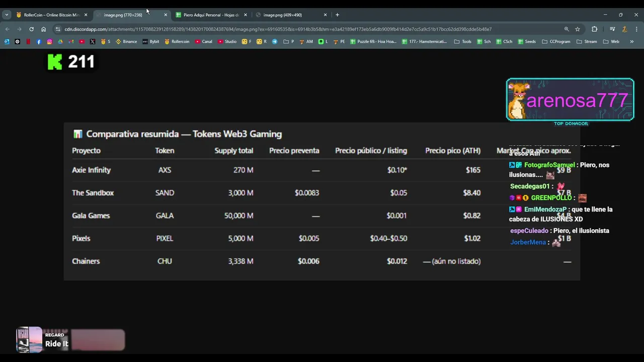Open the Tools bookmark folder
644x362 pixels.
[x=463, y=42]
